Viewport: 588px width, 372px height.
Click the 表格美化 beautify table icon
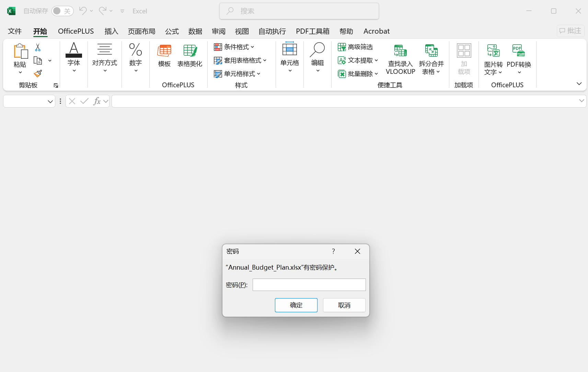click(x=190, y=56)
